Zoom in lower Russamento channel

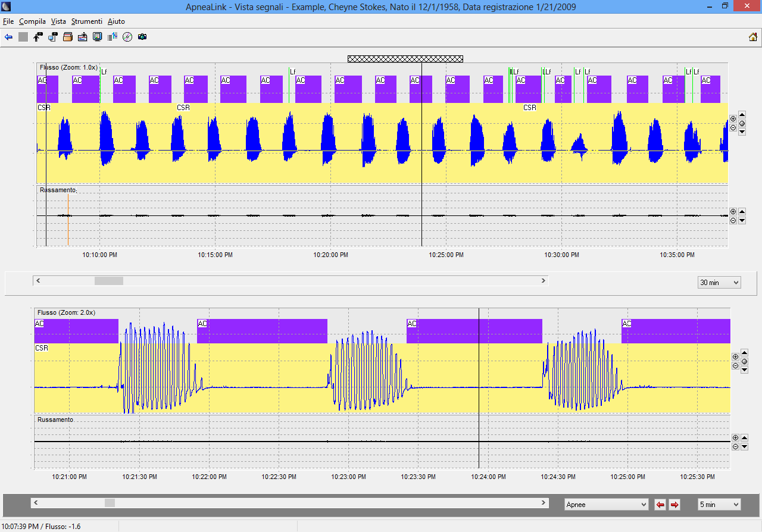click(x=735, y=437)
